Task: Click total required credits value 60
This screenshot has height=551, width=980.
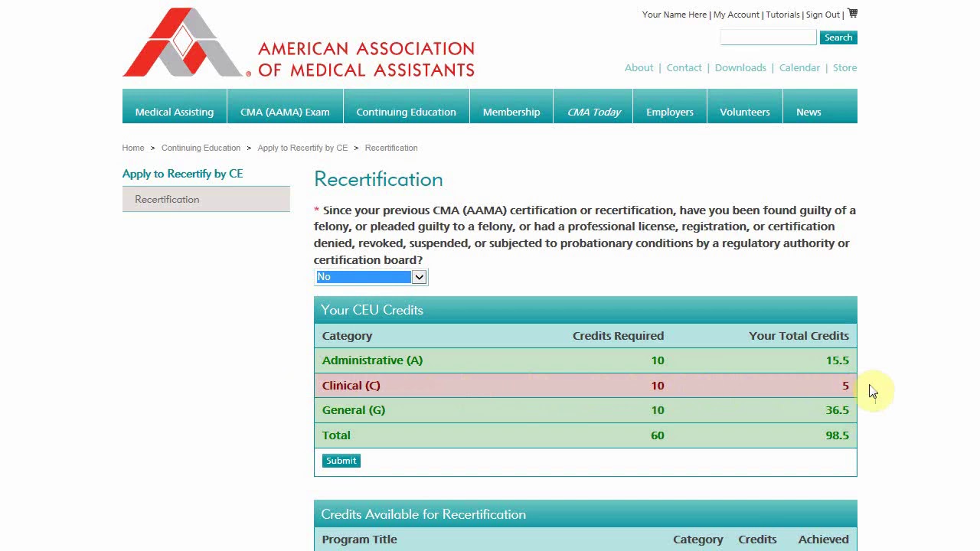Action: click(x=657, y=435)
